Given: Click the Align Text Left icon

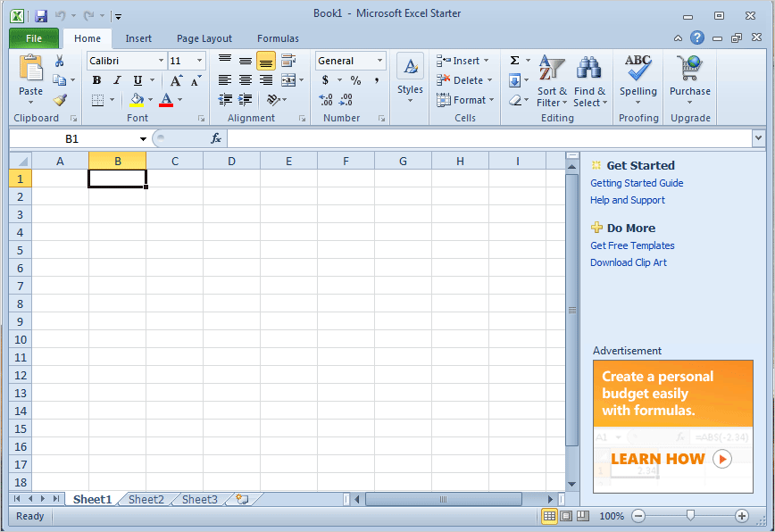Looking at the screenshot, I should click(225, 80).
